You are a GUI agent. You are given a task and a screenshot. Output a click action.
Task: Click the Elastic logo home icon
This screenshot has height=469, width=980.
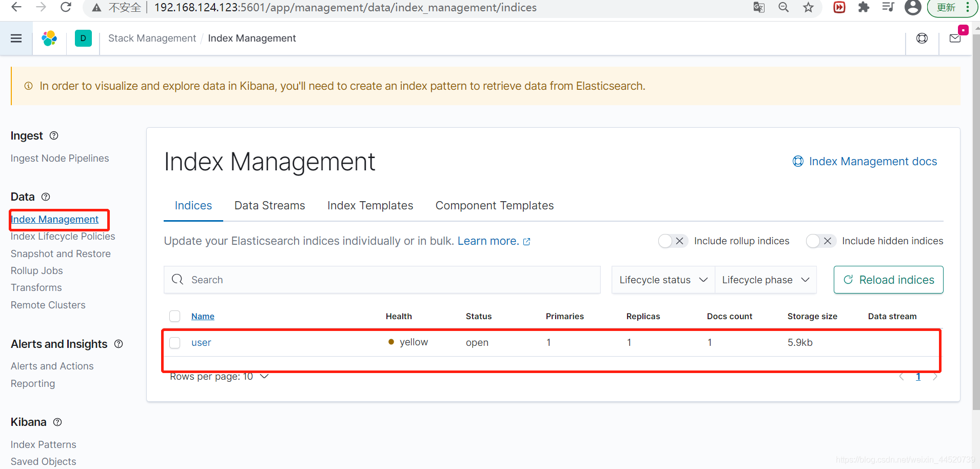pos(49,38)
